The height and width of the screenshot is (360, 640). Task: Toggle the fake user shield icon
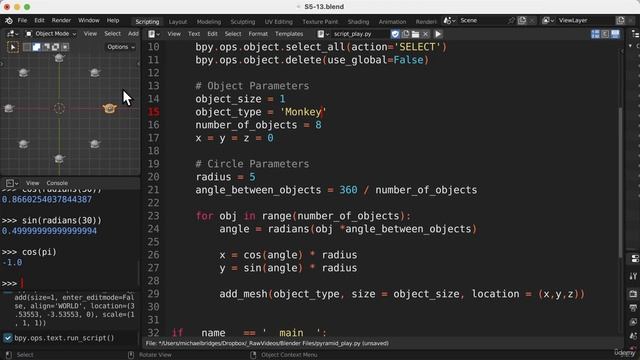395,34
